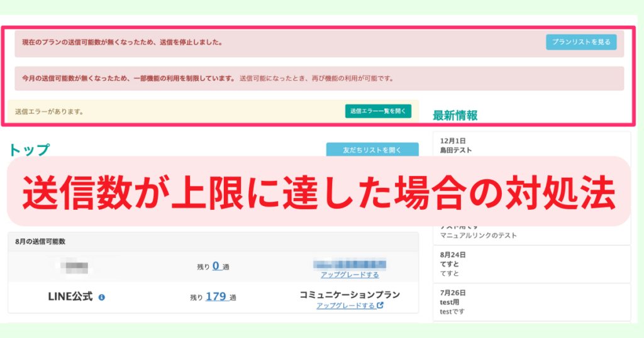Click the 最新情報 heading

(455, 115)
